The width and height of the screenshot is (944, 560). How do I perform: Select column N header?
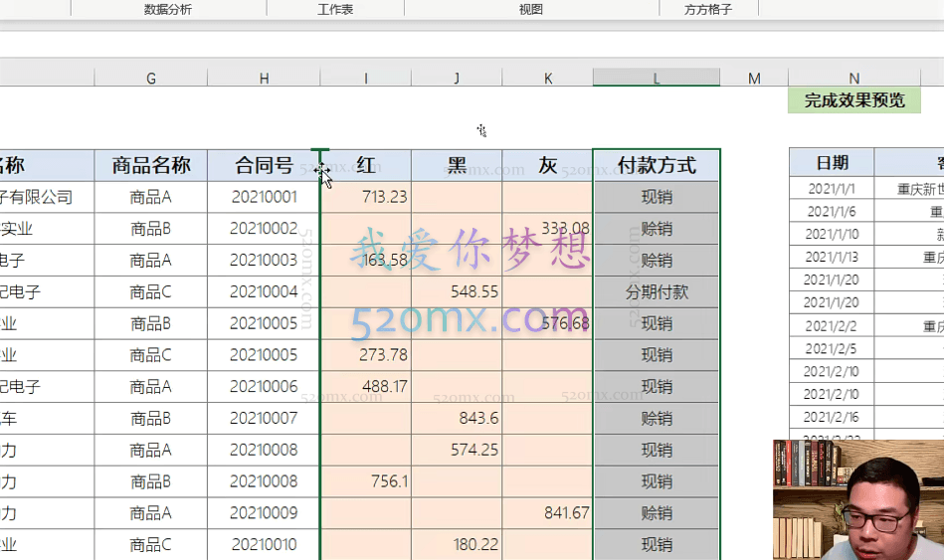[x=853, y=79]
